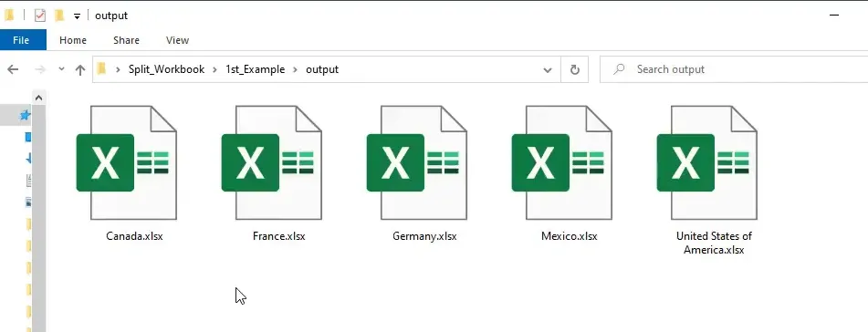Switch to the Share ribbon tab
Screen dimensions: 868x332
pos(126,40)
